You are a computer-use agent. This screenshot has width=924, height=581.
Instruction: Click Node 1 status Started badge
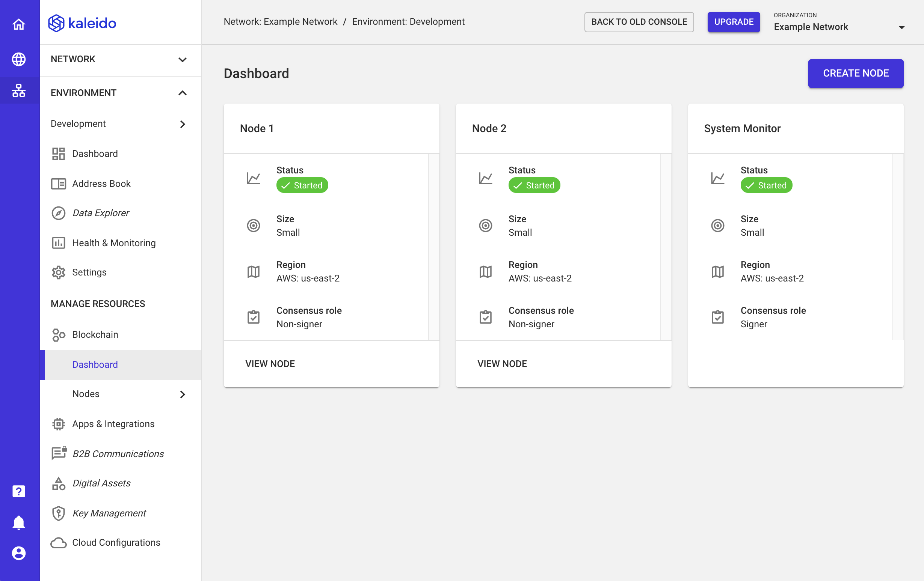[301, 185]
